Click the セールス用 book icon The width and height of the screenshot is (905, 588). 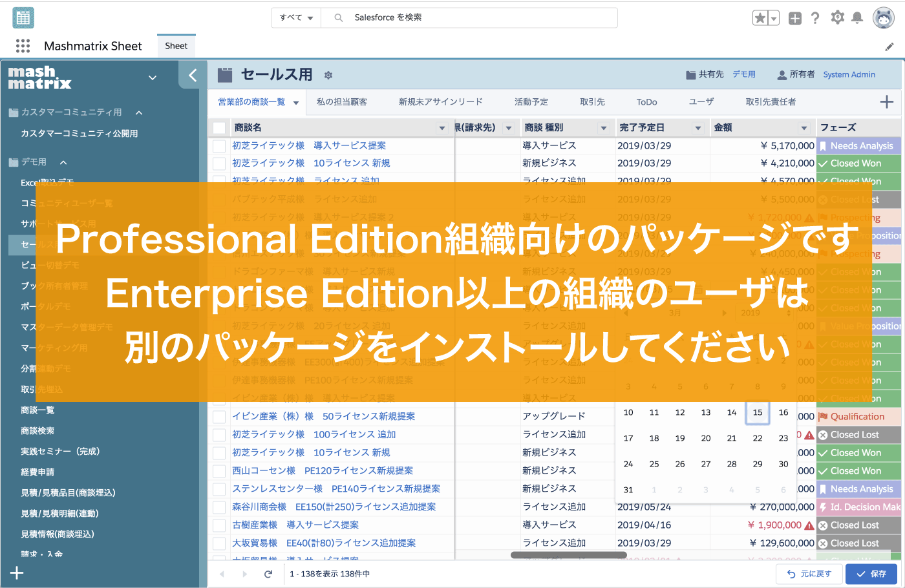click(225, 75)
